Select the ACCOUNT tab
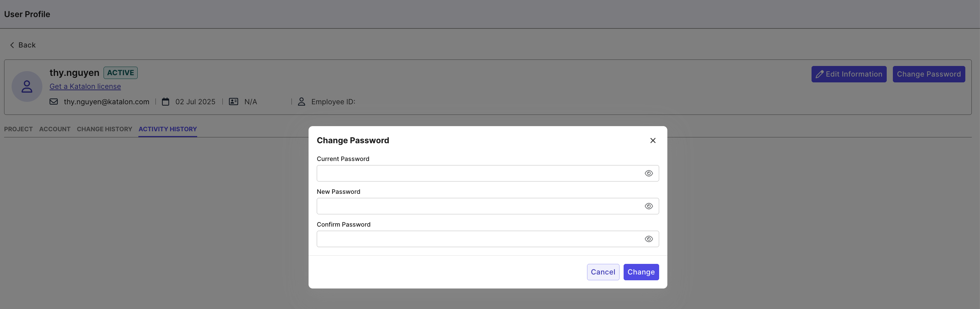980x309 pixels. pyautogui.click(x=55, y=129)
